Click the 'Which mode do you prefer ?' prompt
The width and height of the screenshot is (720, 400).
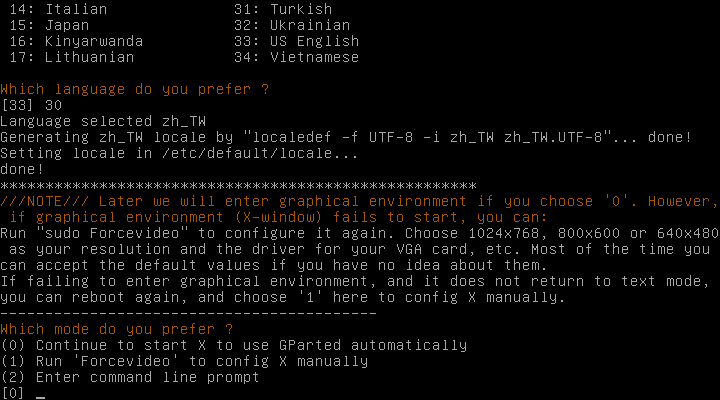[x=118, y=329]
